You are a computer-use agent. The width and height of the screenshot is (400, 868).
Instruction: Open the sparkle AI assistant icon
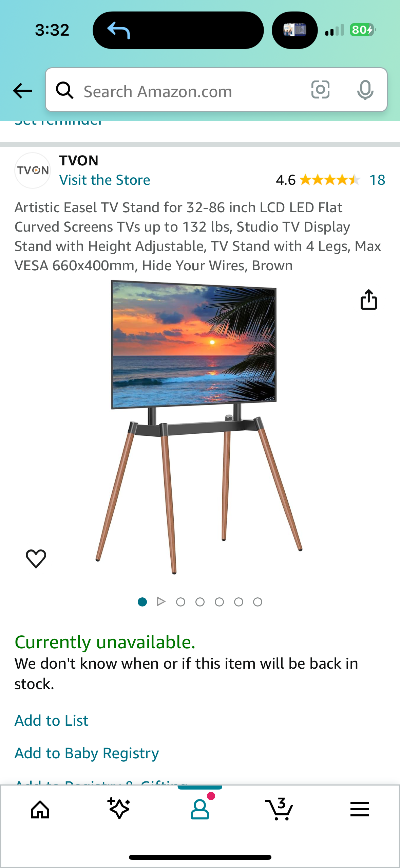[x=119, y=809]
